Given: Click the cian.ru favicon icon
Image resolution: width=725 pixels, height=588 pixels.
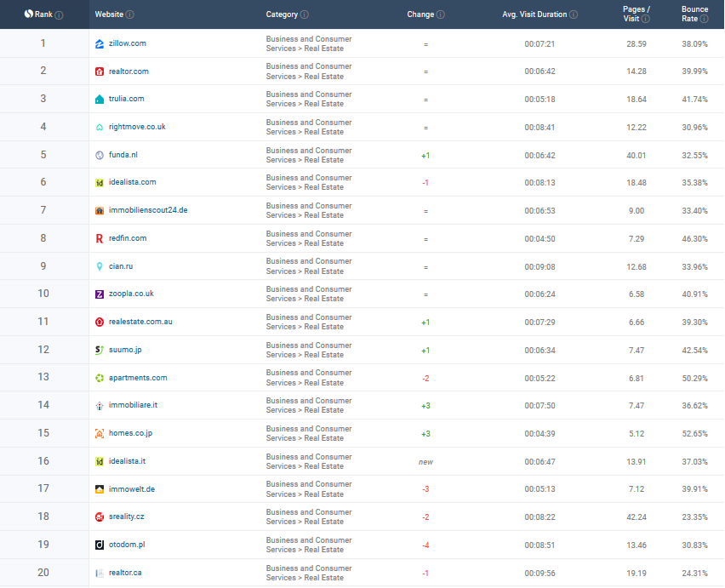Looking at the screenshot, I should click(x=100, y=266).
